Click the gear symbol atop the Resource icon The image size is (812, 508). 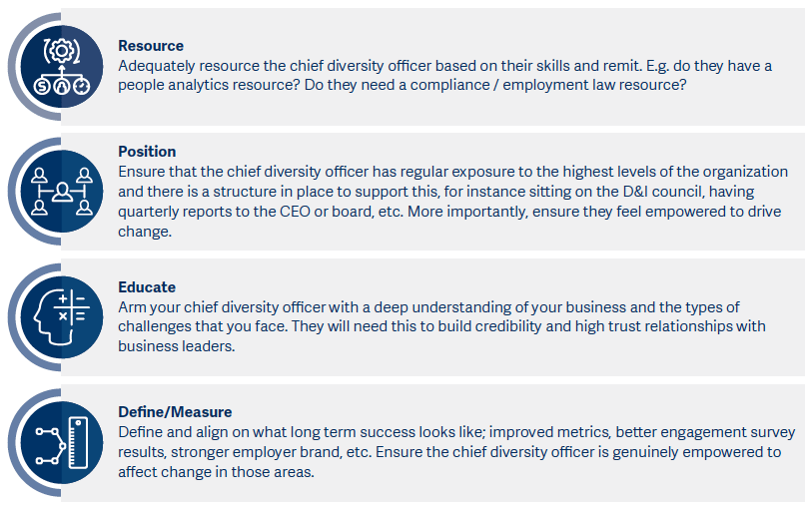click(x=62, y=51)
